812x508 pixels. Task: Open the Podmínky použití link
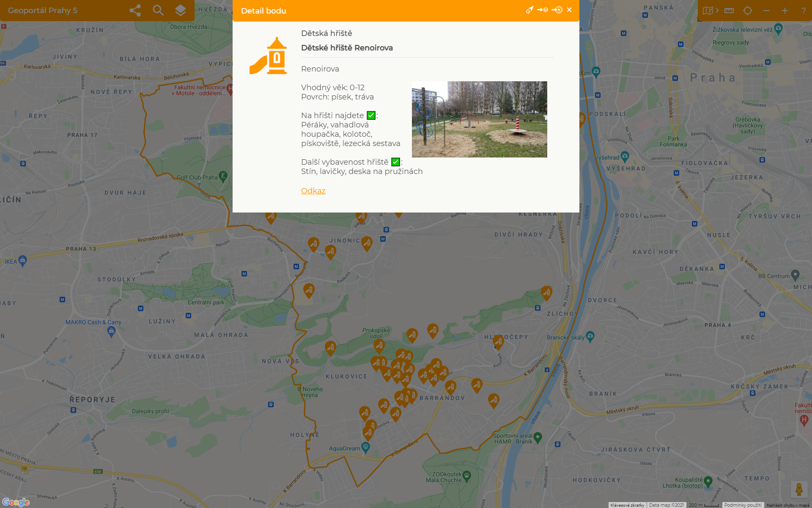click(743, 505)
